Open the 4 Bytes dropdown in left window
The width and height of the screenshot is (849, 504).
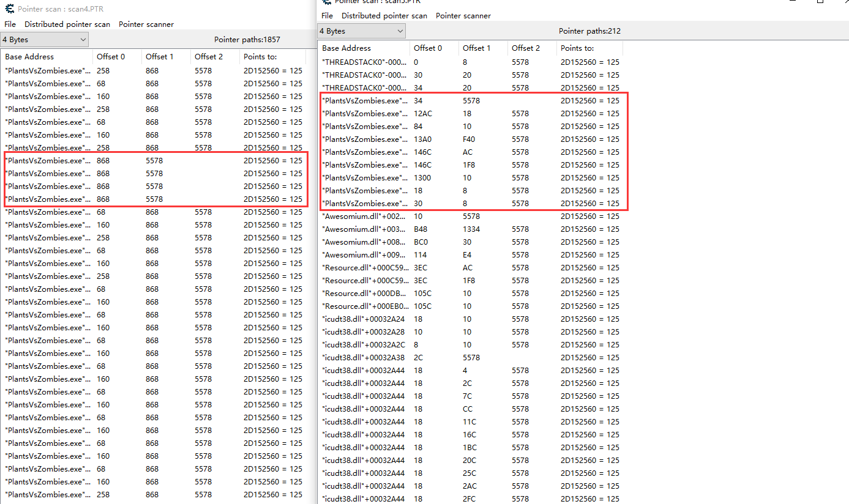coord(45,40)
